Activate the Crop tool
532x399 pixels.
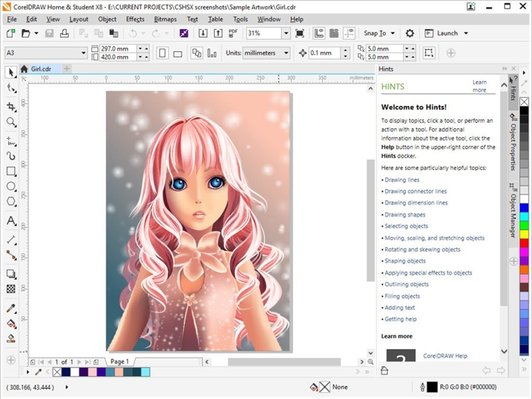[x=11, y=106]
